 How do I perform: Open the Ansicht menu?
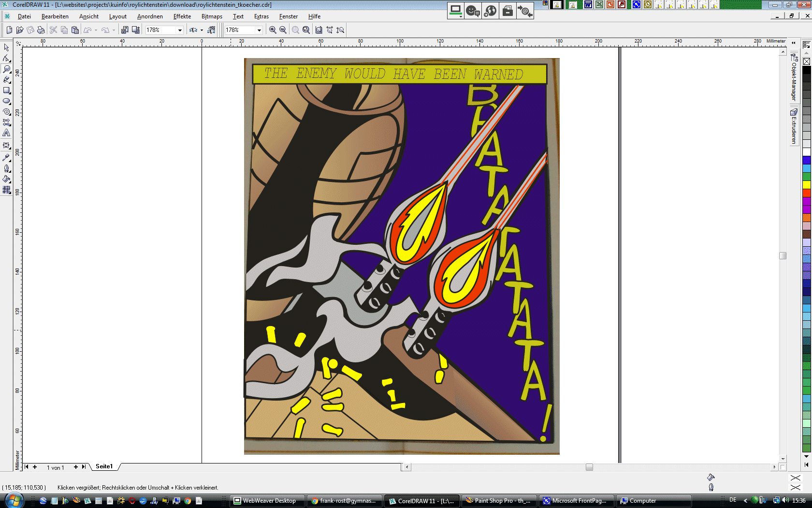point(89,16)
